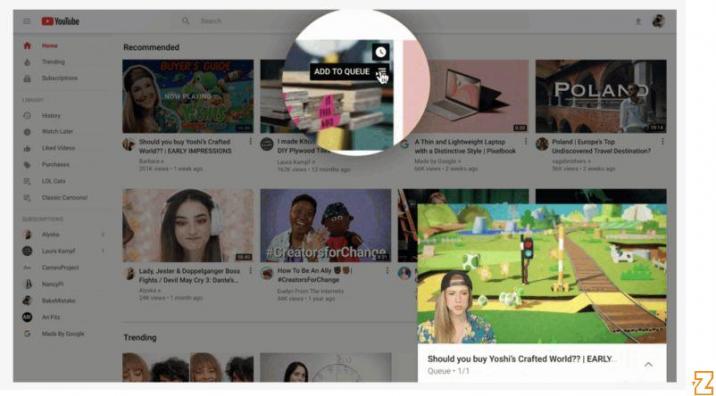Open options menu for Yoshi's Crafted World video
716x396 pixels.
click(250, 142)
